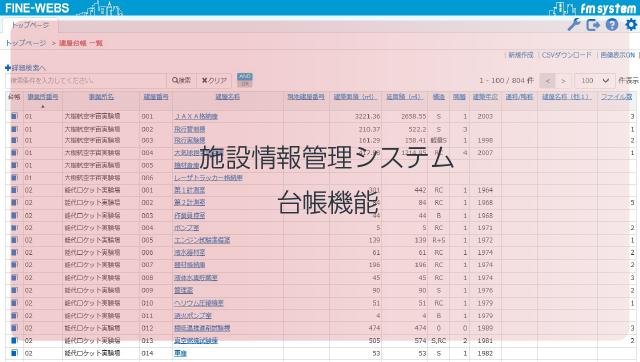Open the help question mark icon
This screenshot has width=640, height=362.
point(612,25)
